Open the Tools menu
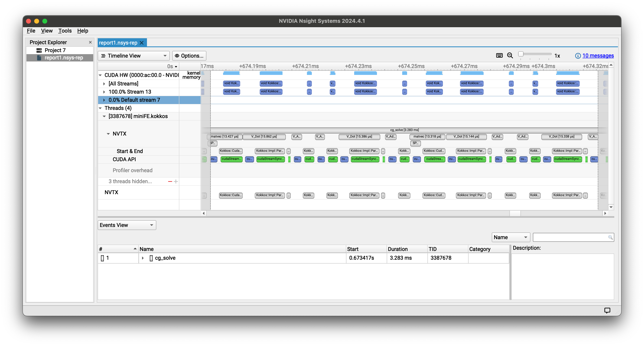 65,31
